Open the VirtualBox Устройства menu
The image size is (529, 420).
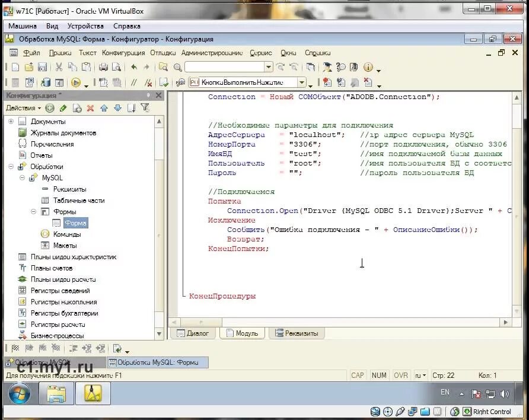tap(85, 26)
